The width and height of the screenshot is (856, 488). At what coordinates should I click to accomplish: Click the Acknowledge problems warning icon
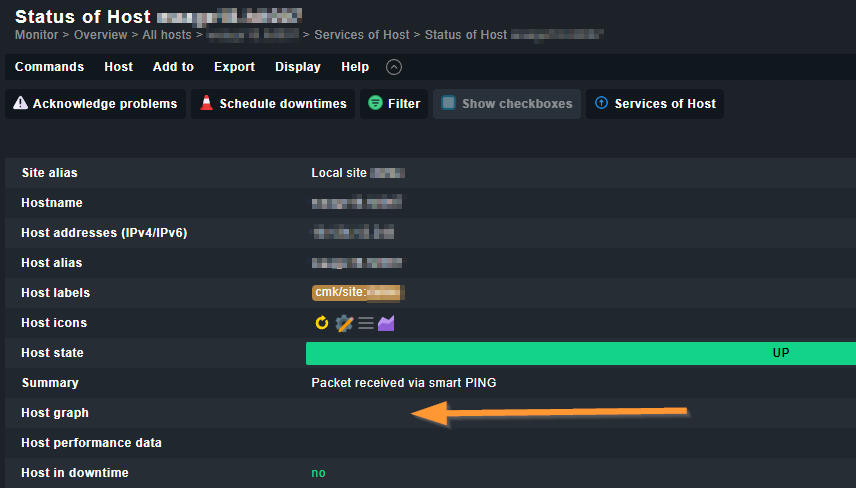20,103
